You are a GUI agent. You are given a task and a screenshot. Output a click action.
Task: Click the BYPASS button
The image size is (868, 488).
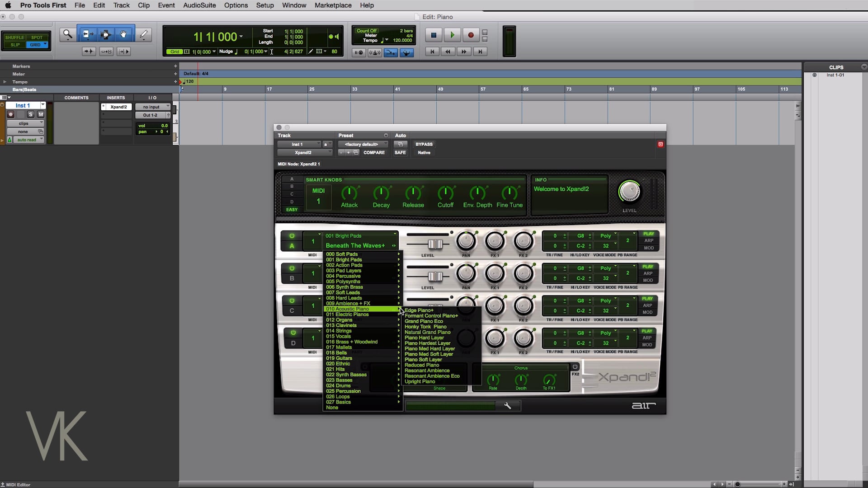click(424, 144)
